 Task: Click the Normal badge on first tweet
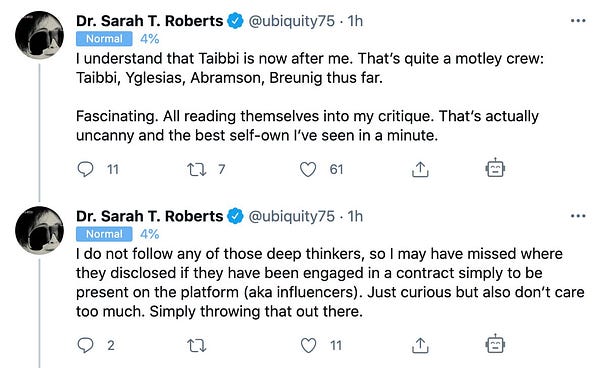point(104,39)
